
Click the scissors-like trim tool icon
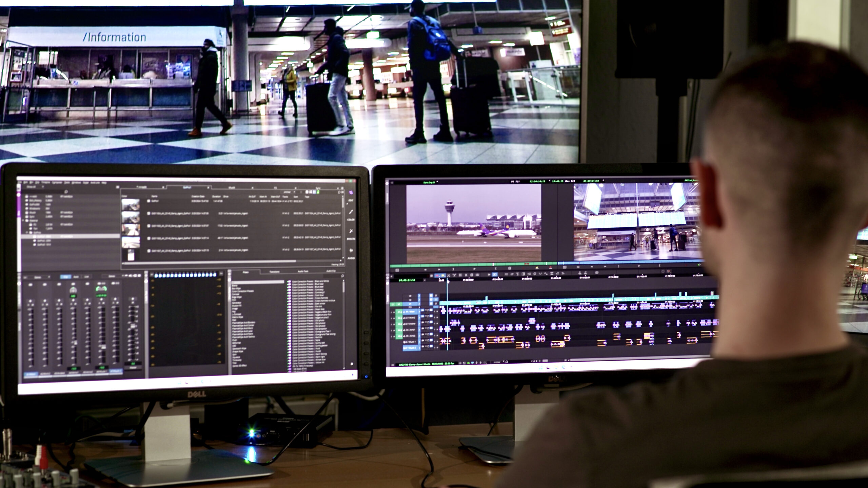pos(449,275)
